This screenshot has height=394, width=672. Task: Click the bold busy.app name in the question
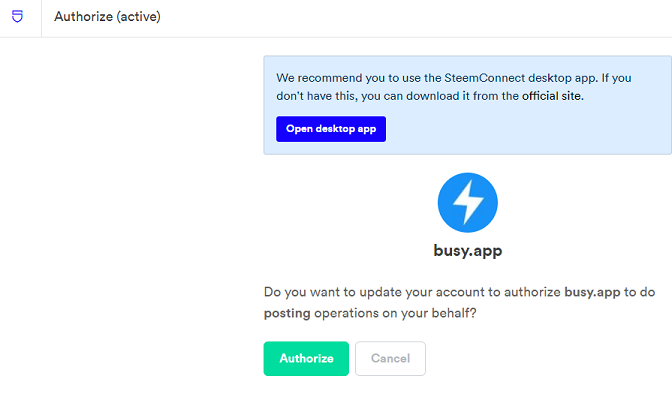coord(592,292)
